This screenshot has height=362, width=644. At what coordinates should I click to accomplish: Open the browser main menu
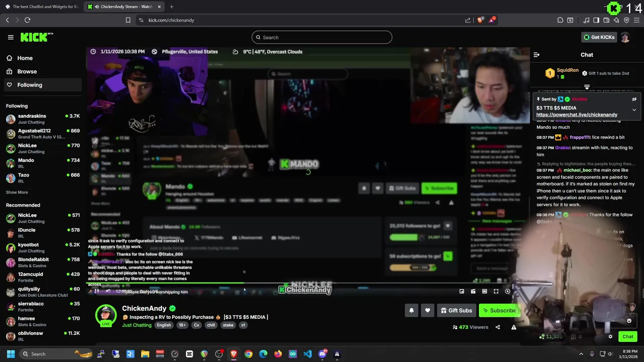click(636, 20)
